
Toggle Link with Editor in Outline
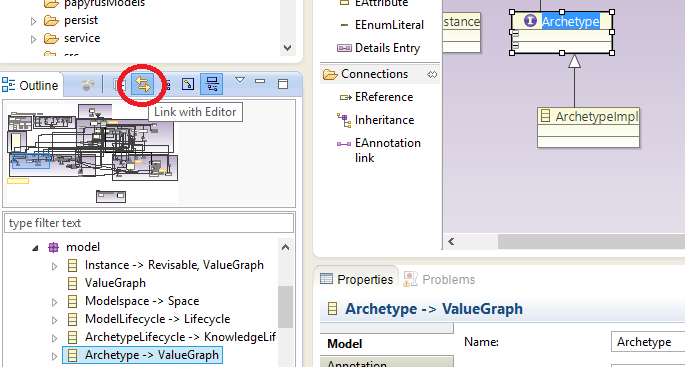tap(143, 84)
